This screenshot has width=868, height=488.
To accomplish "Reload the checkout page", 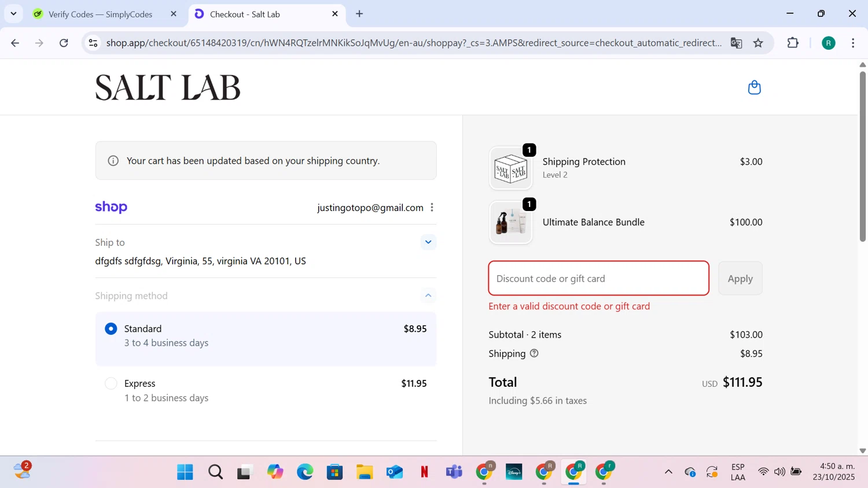I will pos(64,43).
